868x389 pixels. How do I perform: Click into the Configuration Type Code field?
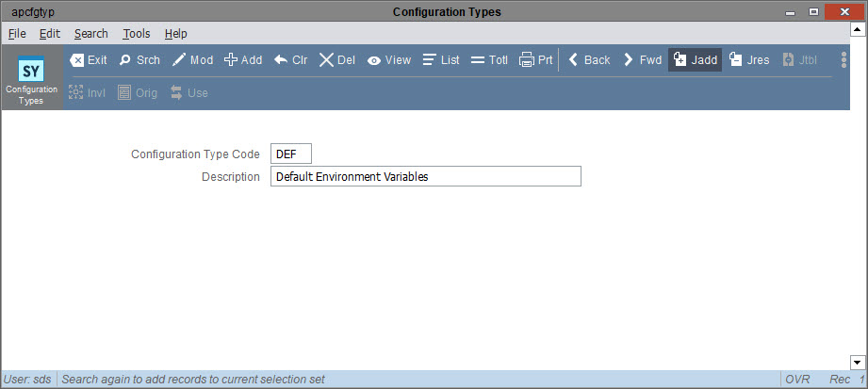pyautogui.click(x=291, y=154)
